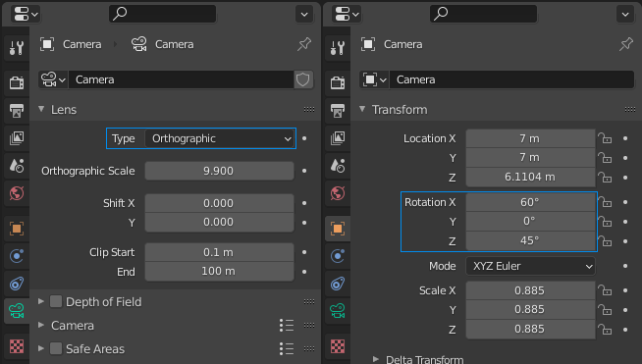Toggle lock on Rotation X
Image resolution: width=642 pixels, height=364 pixels.
click(x=606, y=202)
